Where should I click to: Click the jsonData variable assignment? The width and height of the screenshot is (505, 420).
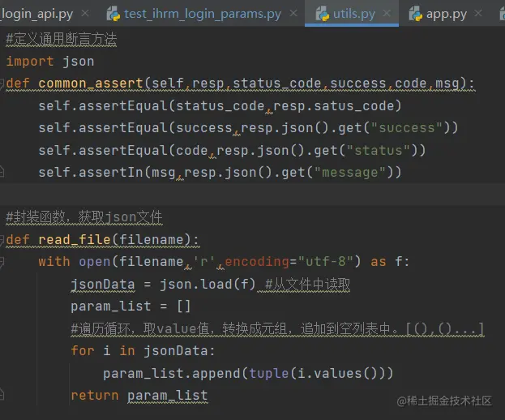103,285
